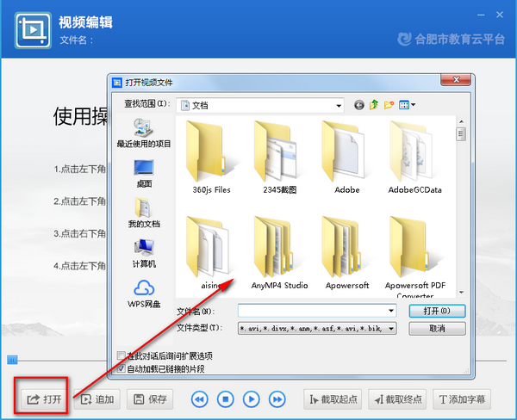
Task: Open 计算机 from the places sidebar
Action: click(144, 250)
